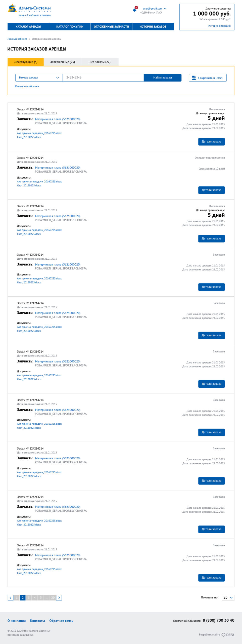The image size is (242, 644).
Task: Click the DEFA developer logo
Action: click(x=228, y=635)
